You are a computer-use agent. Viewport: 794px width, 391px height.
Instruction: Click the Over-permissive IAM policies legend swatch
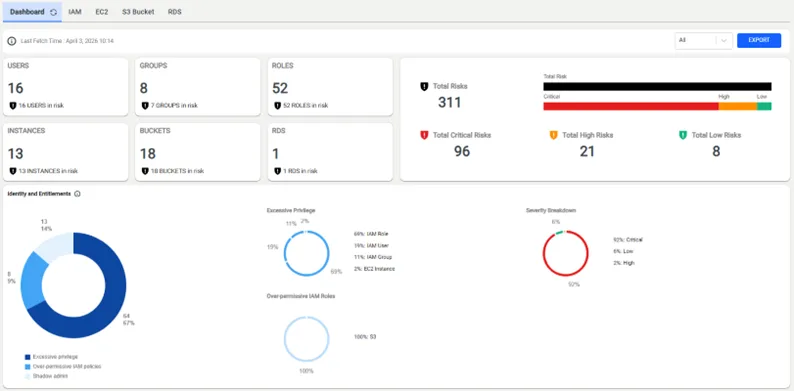pos(28,367)
